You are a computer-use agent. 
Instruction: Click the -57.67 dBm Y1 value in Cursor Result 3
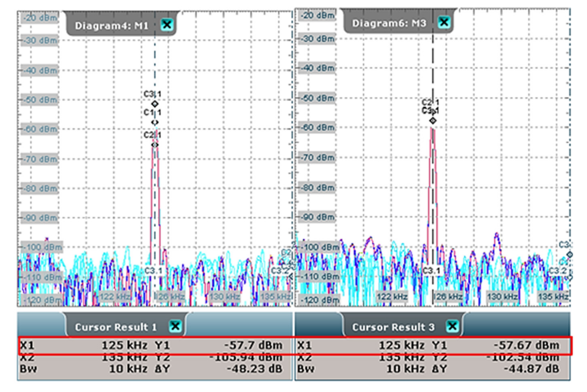coord(526,345)
